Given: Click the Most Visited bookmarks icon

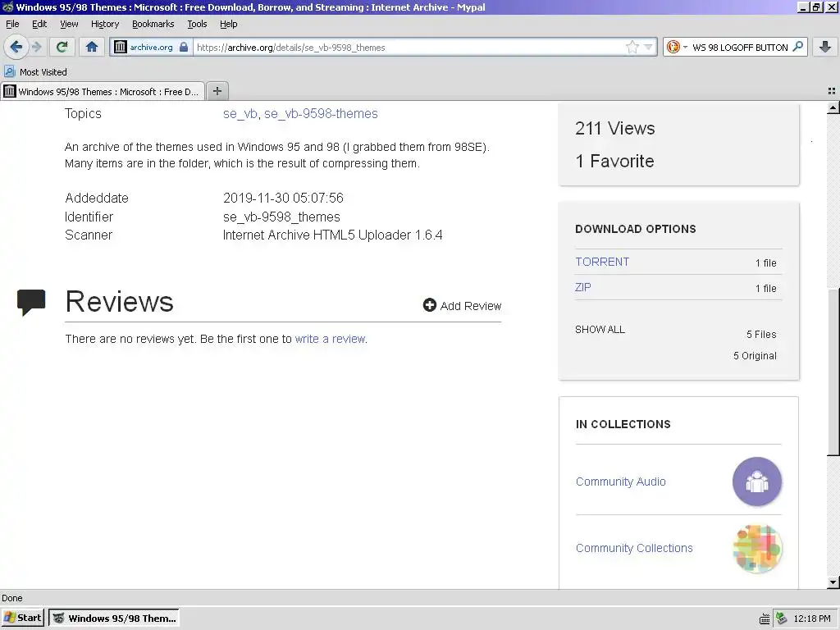Looking at the screenshot, I should (10, 71).
